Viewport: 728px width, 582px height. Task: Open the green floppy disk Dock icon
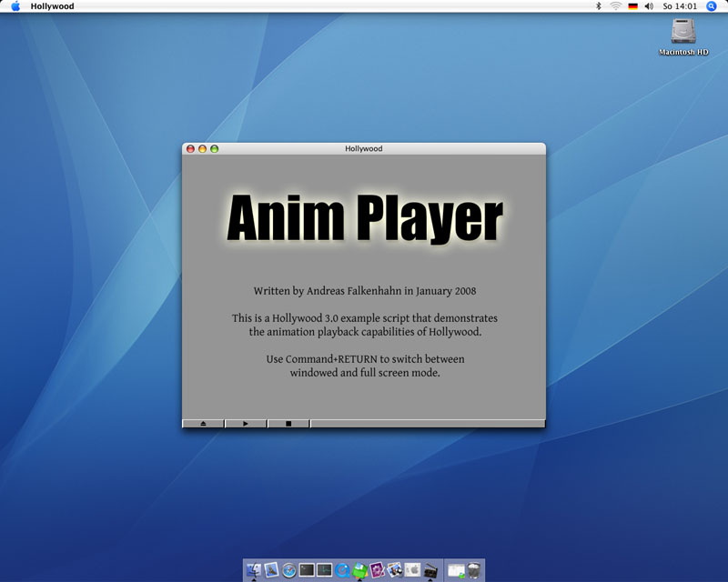pos(359,570)
